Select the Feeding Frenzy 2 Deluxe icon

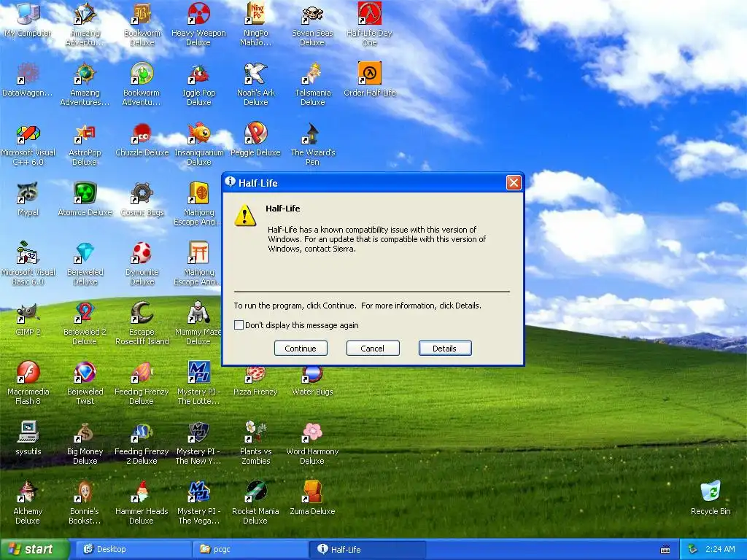[x=142, y=443]
